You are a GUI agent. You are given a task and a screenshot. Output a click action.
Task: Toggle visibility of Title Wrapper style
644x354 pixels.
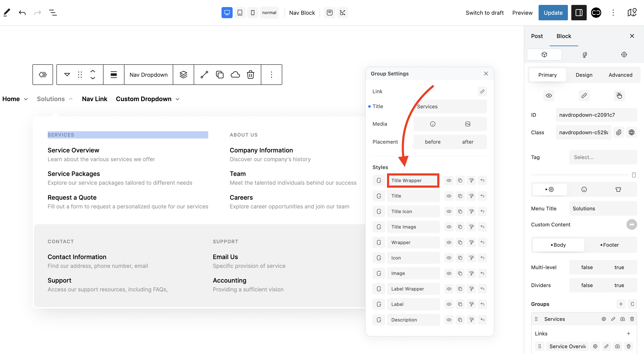449,180
